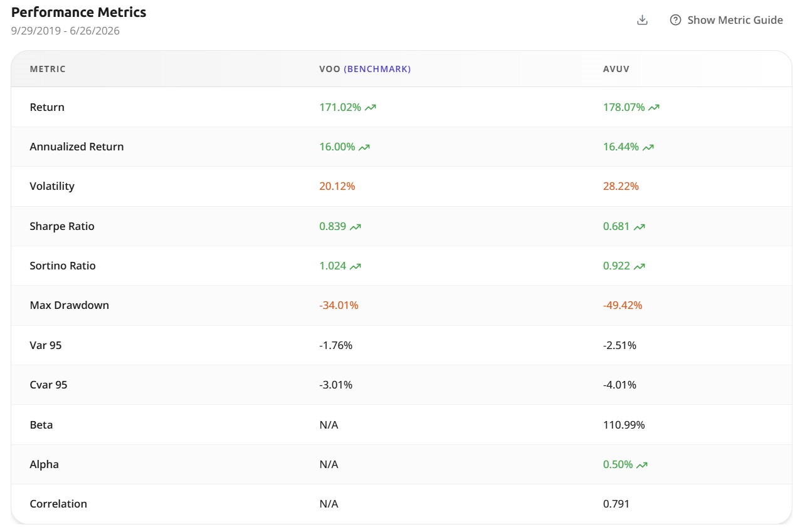Click the trend arrow beside 178.07%
The height and width of the screenshot is (532, 800).
pyautogui.click(x=654, y=108)
